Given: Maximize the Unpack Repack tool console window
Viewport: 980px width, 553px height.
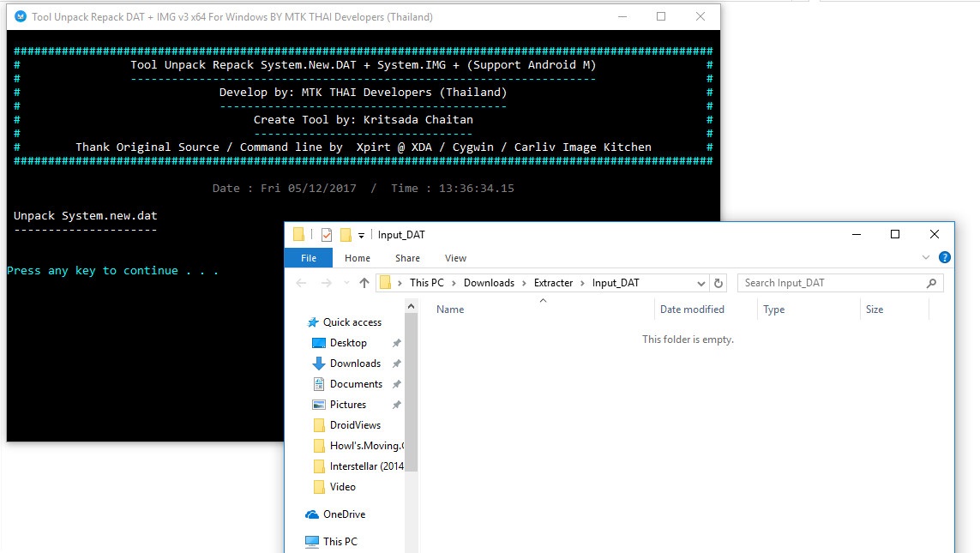Looking at the screenshot, I should pyautogui.click(x=661, y=17).
